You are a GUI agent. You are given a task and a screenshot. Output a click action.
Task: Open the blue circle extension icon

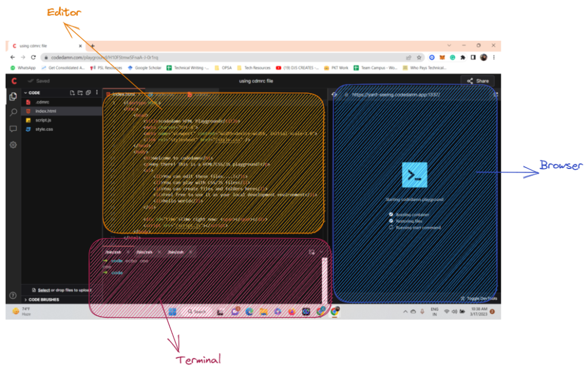pos(432,57)
